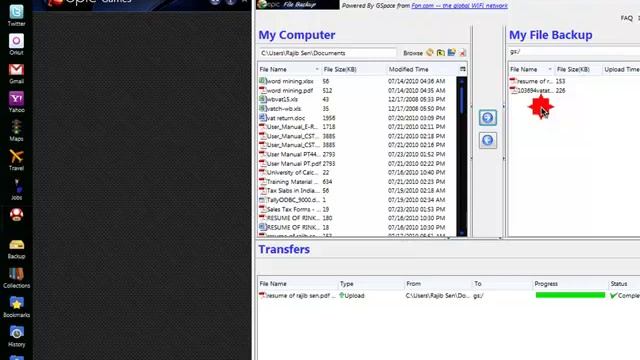Image resolution: width=640 pixels, height=360 pixels.
Task: Open the FAQ link
Action: point(627,18)
